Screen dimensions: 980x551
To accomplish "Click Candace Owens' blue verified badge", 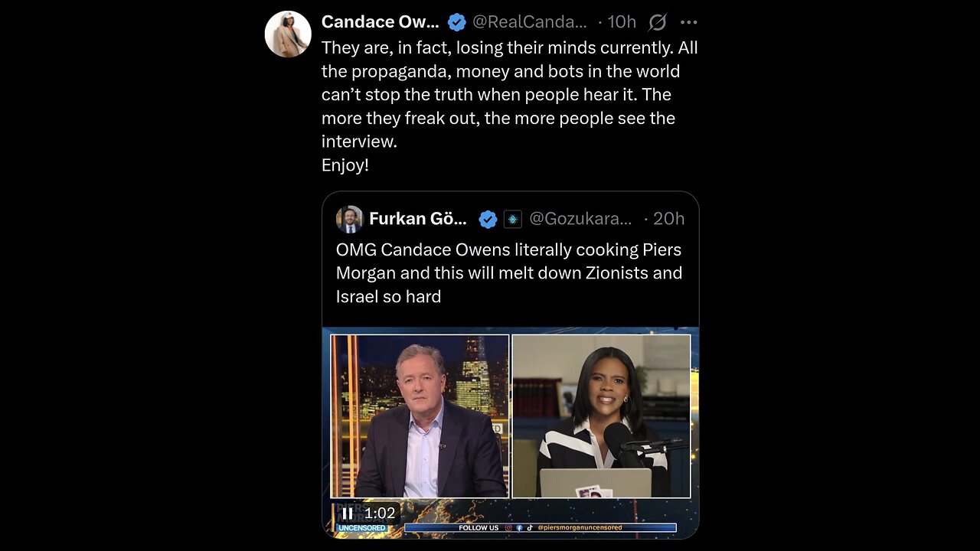I will point(457,22).
